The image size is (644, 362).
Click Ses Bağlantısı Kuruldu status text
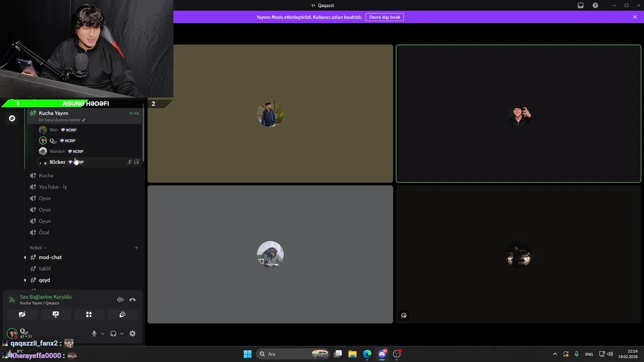coord(46,297)
